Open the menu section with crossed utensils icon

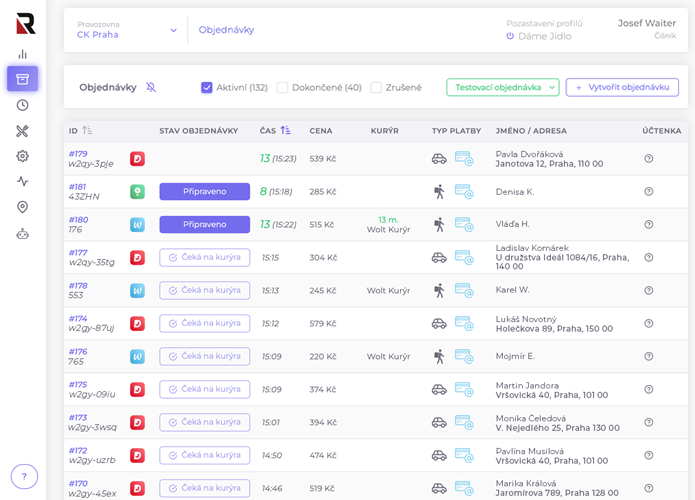[22, 131]
